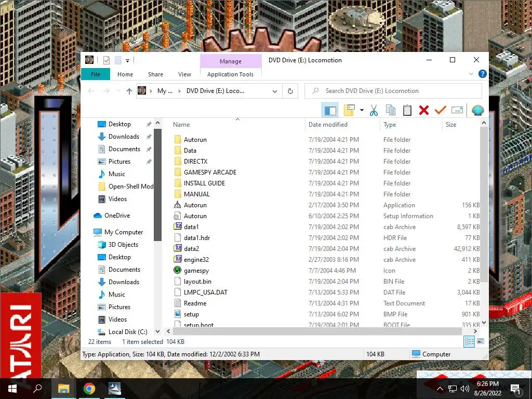Select the Autorun Application file
Viewport: 532px width, 399px height.
[195, 205]
